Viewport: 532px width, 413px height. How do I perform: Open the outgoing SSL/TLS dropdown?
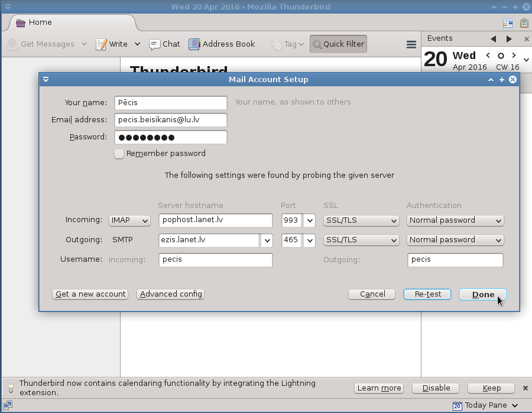[361, 240]
